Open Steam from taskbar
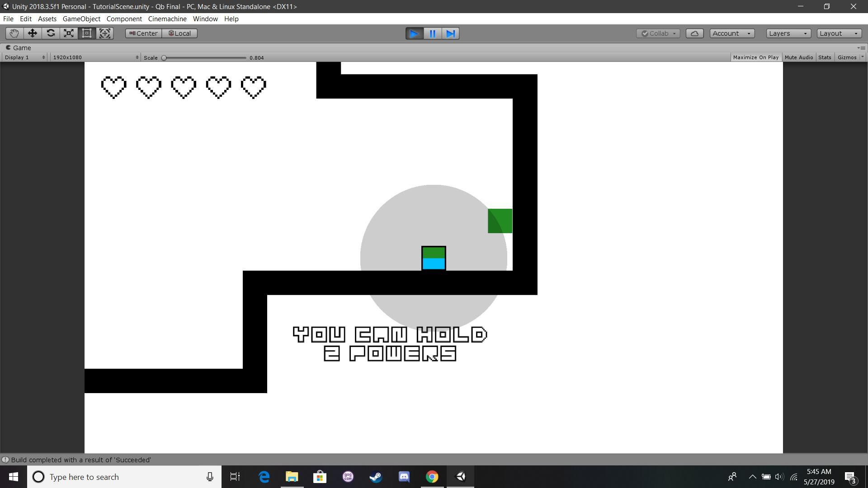Screen dimensions: 868x488 coord(376,477)
